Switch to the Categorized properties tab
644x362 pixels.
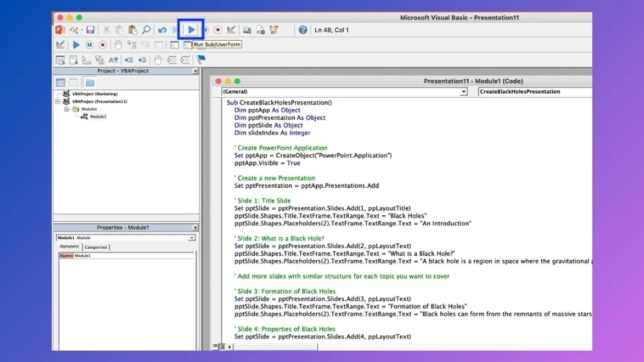click(95, 247)
